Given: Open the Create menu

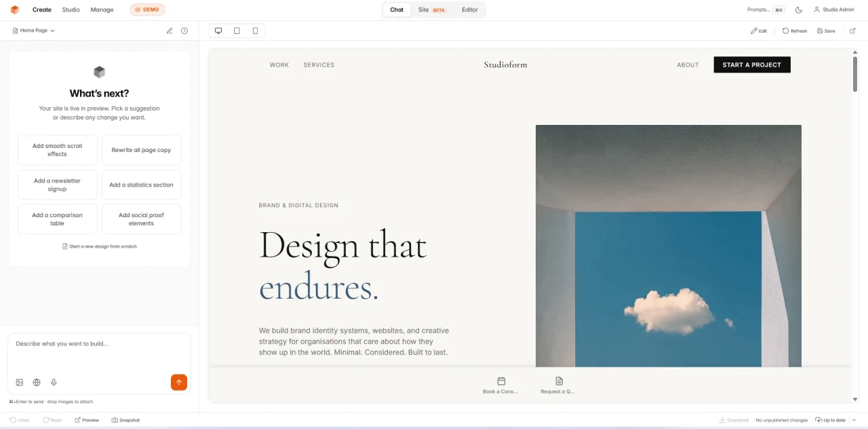Looking at the screenshot, I should pos(42,10).
